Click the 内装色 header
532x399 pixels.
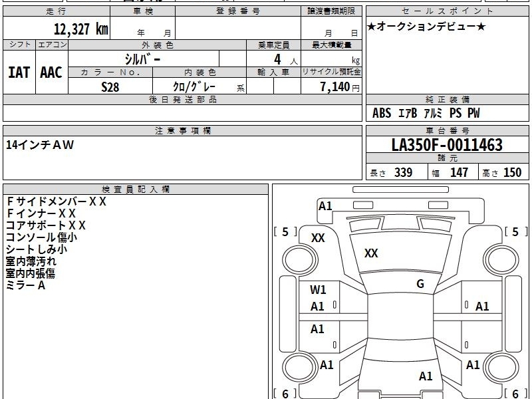pyautogui.click(x=200, y=72)
